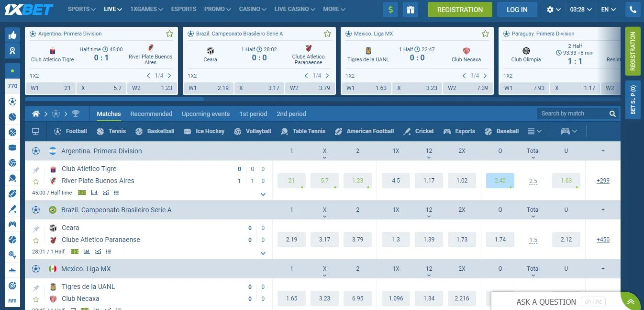The image size is (644, 310).
Task: Select the cricket bat sidebar icon
Action: click(x=12, y=209)
